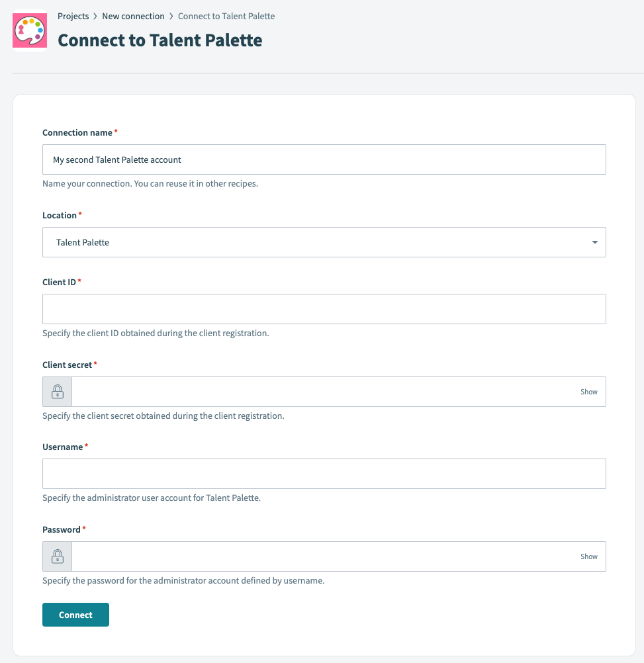
Task: Click the dropdown chevron on the Location field
Action: [x=594, y=242]
